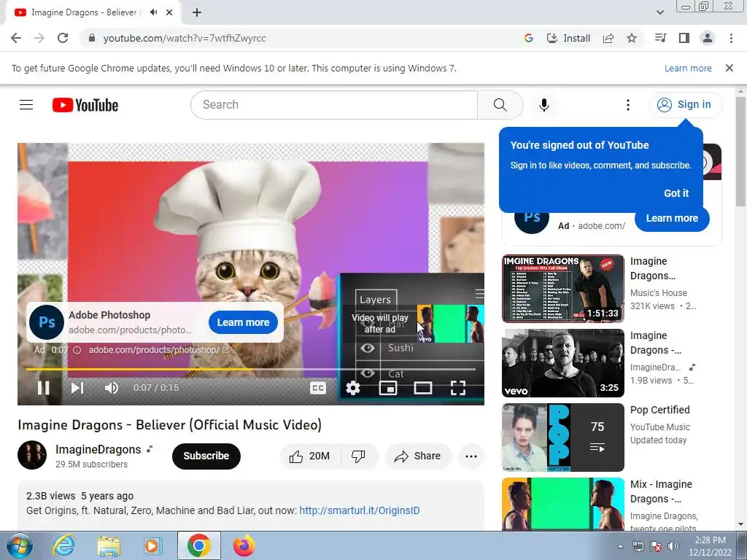This screenshot has height=560, width=747.
Task: Open the 3:25 vevo video thumbnail
Action: 563,363
